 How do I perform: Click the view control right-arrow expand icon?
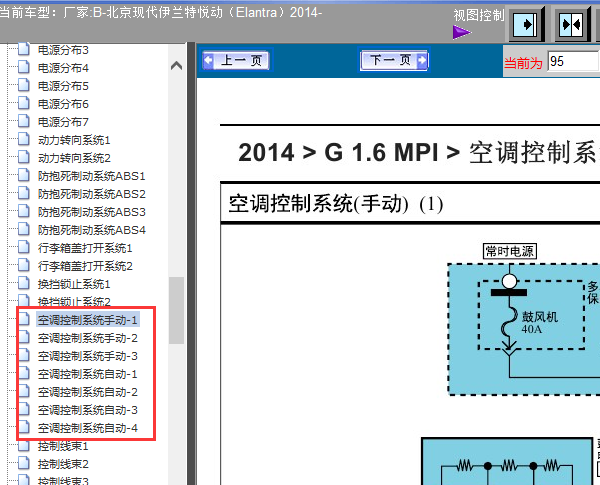527,25
